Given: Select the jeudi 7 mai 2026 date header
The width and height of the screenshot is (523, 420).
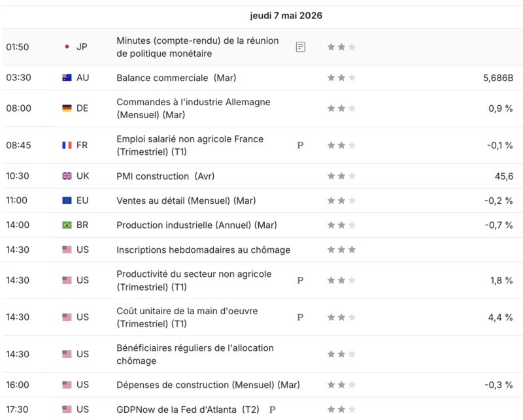Looking at the screenshot, I should coord(286,16).
